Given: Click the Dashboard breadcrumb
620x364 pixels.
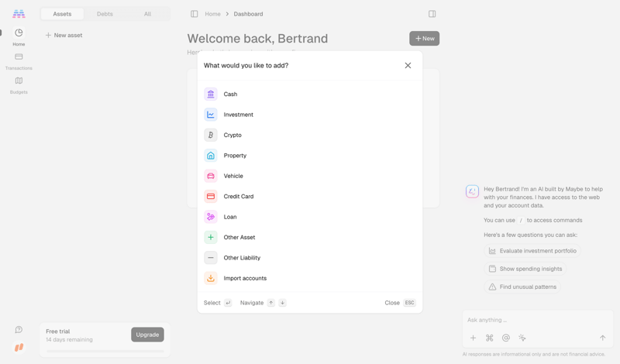Looking at the screenshot, I should point(248,14).
